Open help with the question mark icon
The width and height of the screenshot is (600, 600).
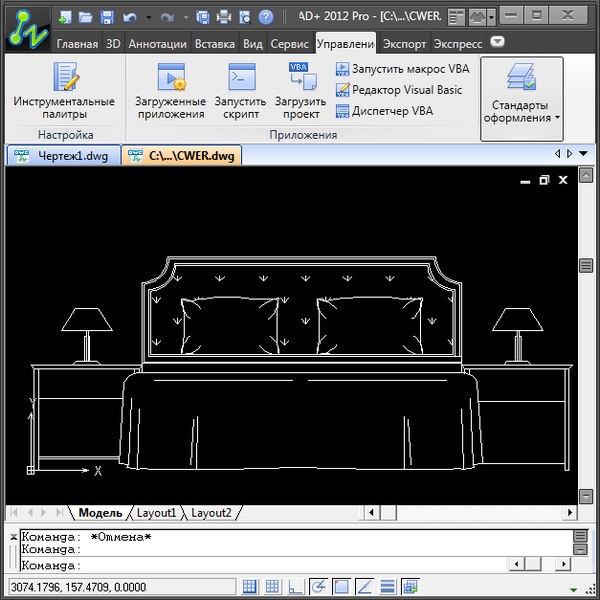point(264,17)
